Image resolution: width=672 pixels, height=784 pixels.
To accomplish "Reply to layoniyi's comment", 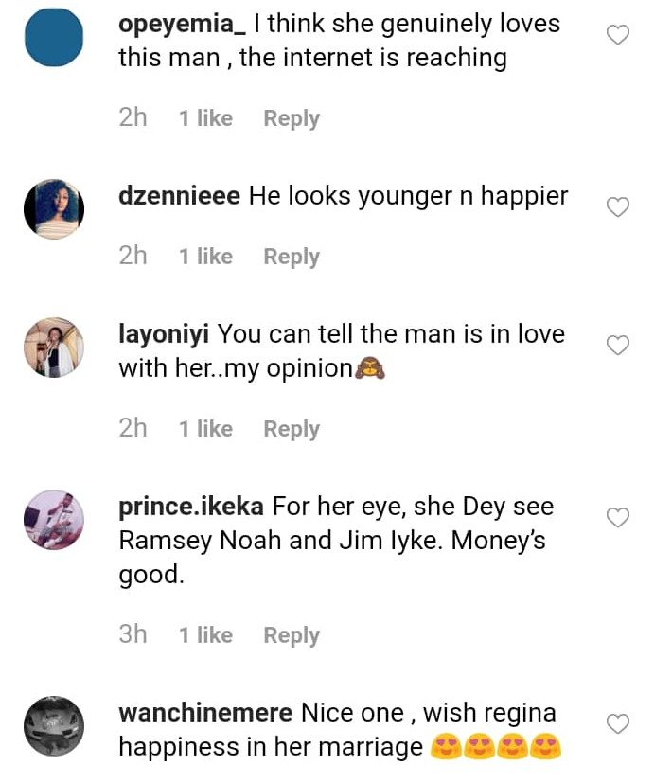I will tap(292, 429).
